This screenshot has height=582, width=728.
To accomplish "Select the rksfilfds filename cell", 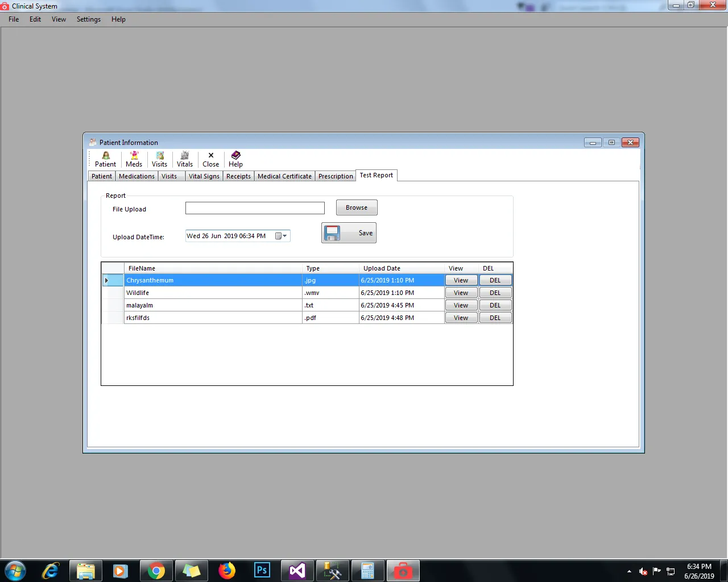I will (213, 318).
